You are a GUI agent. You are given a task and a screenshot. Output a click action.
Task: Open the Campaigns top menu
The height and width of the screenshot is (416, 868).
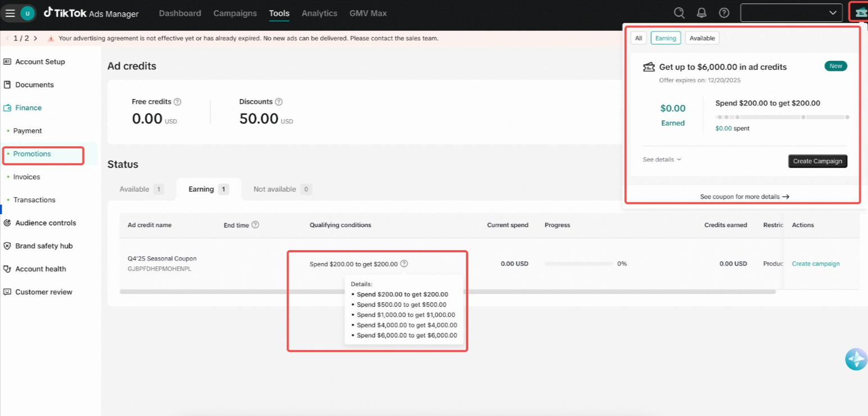pyautogui.click(x=235, y=13)
